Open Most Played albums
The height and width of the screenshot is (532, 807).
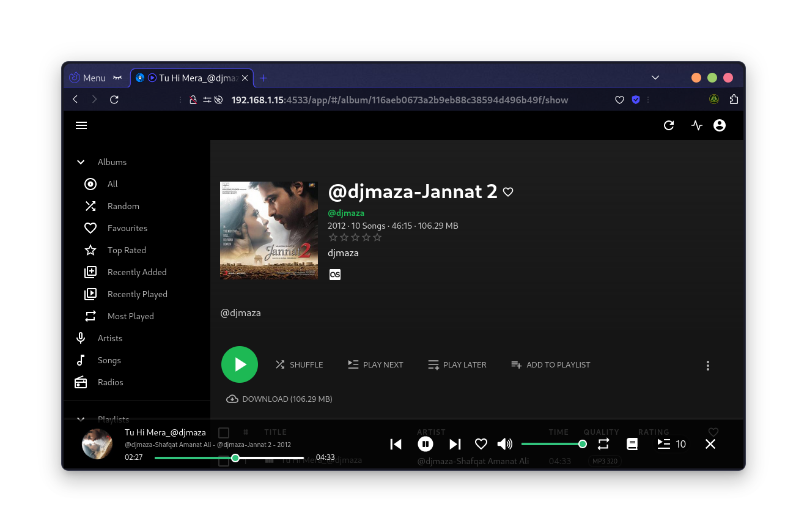pos(130,316)
